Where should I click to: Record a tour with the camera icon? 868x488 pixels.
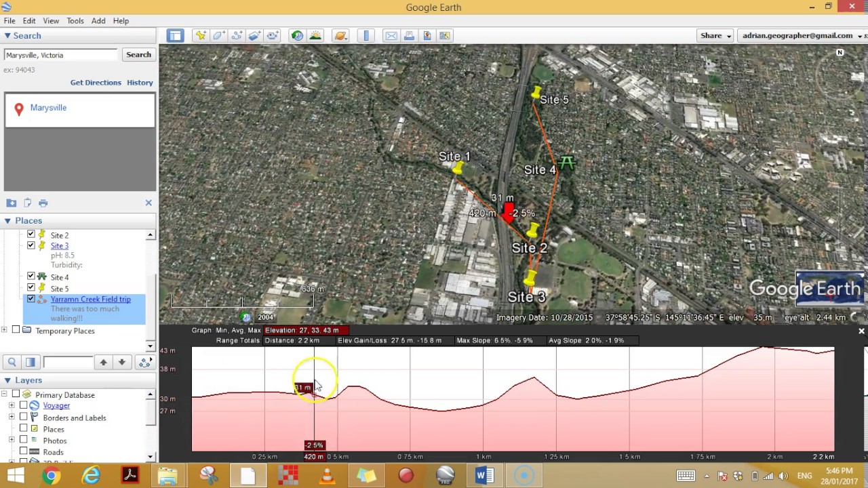(x=273, y=36)
